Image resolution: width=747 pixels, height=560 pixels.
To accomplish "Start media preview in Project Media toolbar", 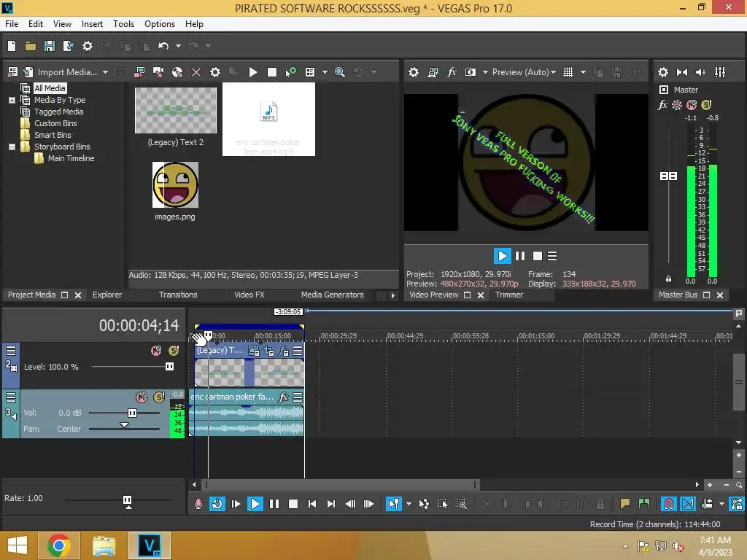I will (253, 72).
